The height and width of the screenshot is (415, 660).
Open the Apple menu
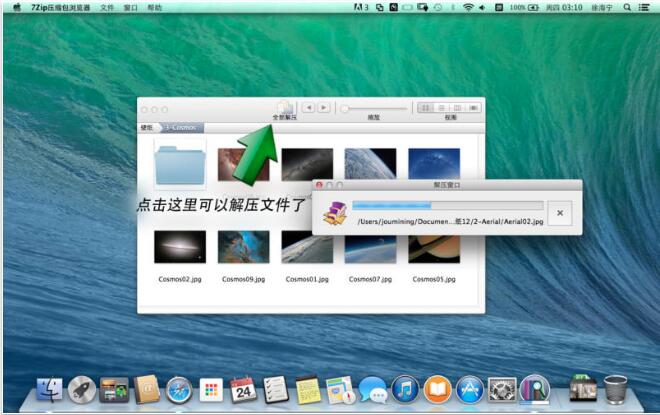tap(16, 7)
